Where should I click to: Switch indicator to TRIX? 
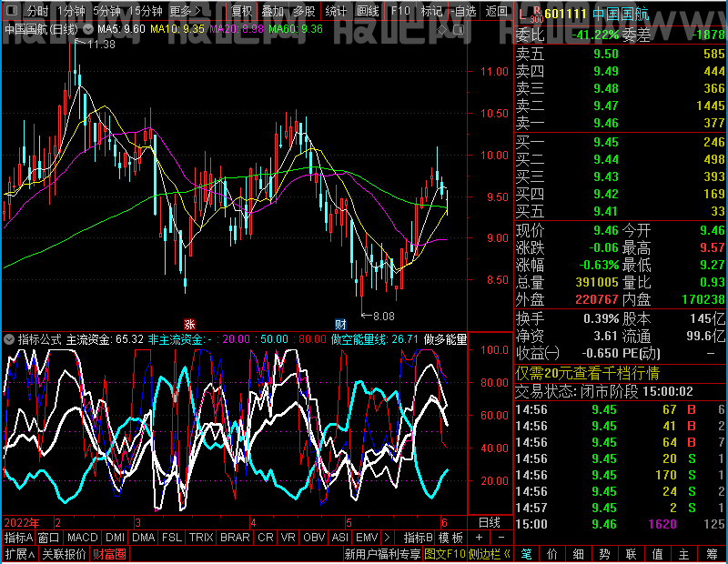(201, 537)
